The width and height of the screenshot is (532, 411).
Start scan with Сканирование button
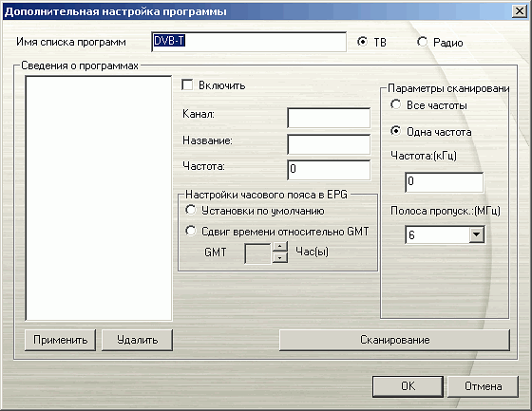394,340
